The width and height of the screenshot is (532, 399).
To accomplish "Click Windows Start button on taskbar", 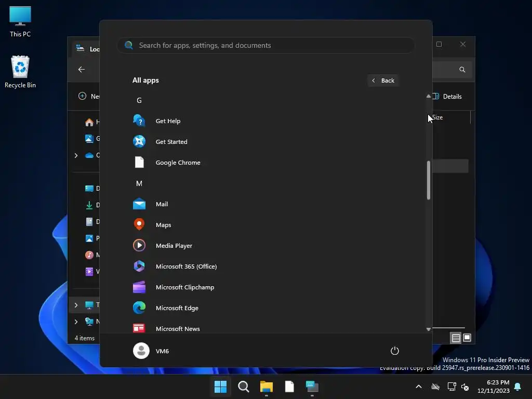I will 220,387.
